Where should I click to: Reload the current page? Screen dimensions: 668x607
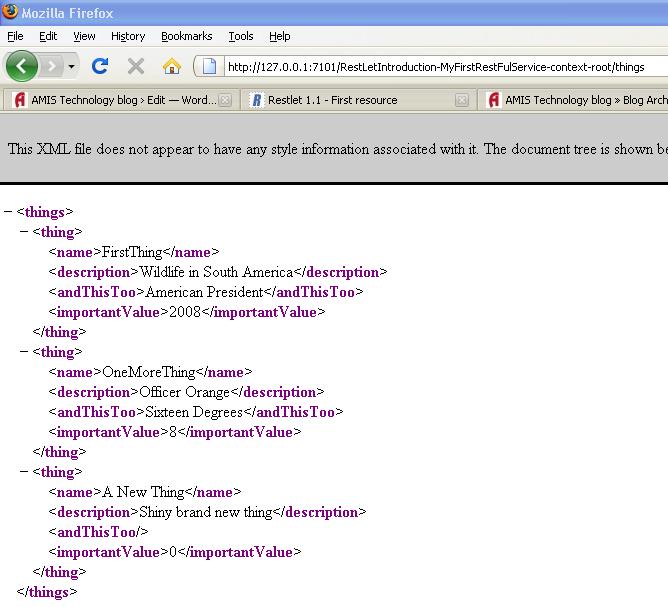(x=99, y=66)
